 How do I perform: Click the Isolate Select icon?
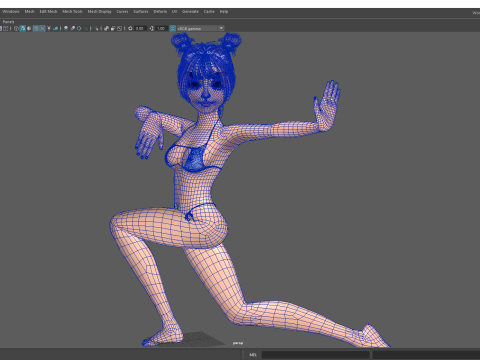(x=96, y=29)
